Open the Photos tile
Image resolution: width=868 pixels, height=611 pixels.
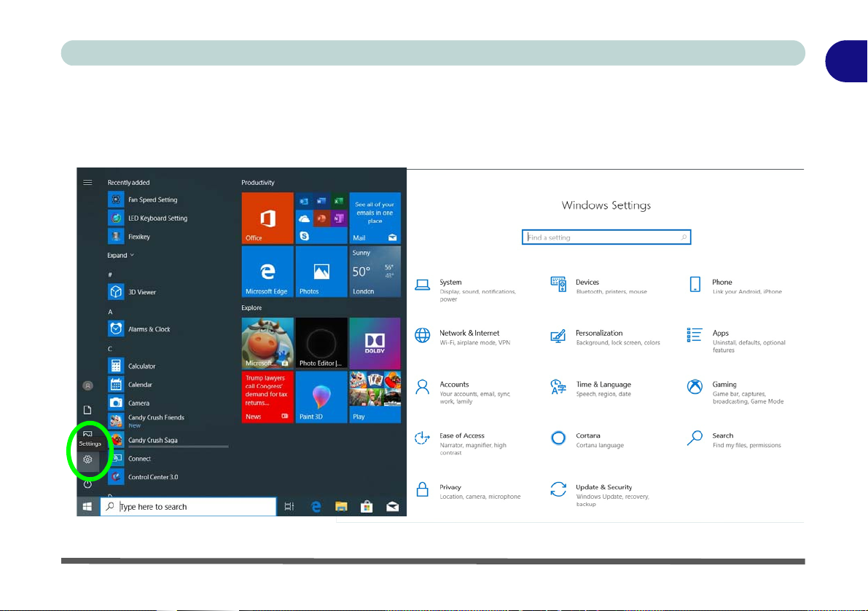pos(321,272)
